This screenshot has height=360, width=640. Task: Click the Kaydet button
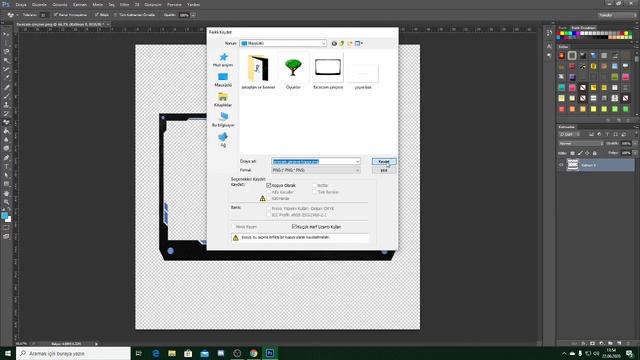[384, 162]
